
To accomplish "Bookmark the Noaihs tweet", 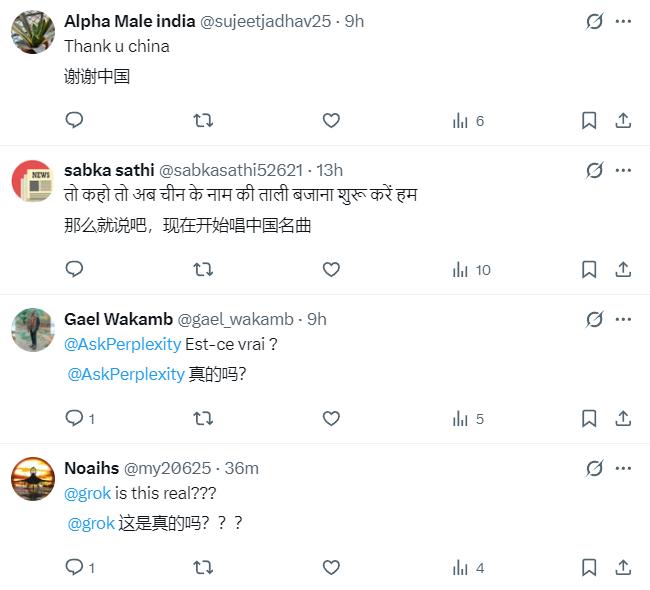I will tap(589, 568).
